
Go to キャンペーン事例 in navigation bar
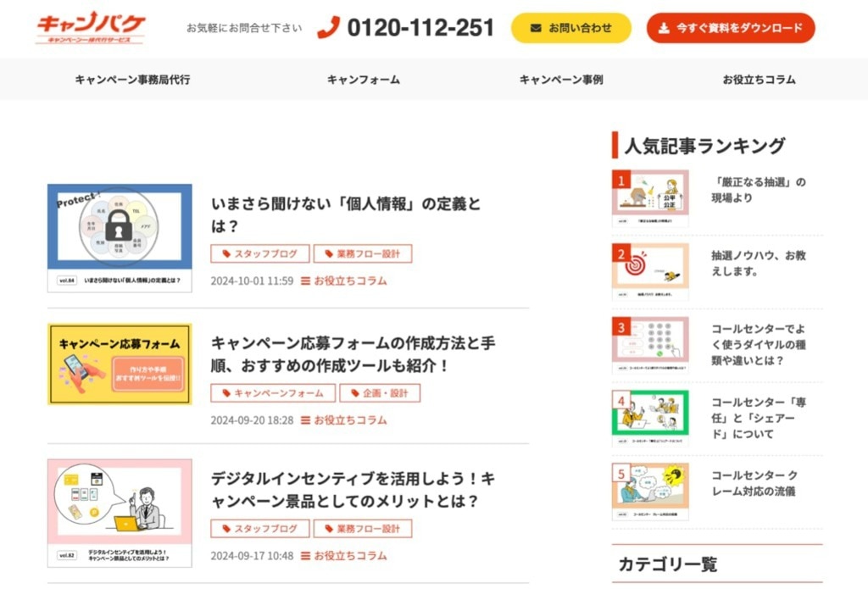pos(561,80)
